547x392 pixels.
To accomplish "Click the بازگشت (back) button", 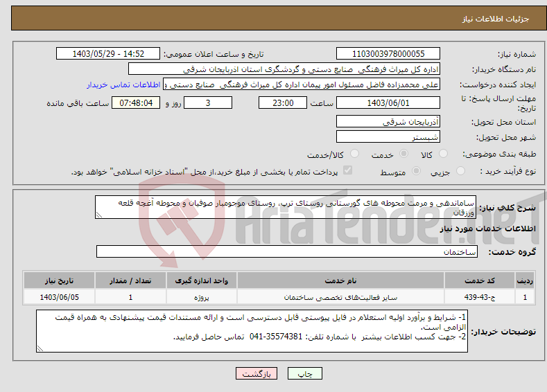I will point(257,373).
